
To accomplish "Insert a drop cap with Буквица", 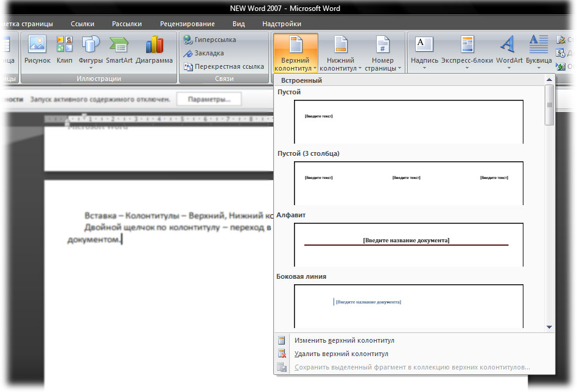I will pos(539,52).
